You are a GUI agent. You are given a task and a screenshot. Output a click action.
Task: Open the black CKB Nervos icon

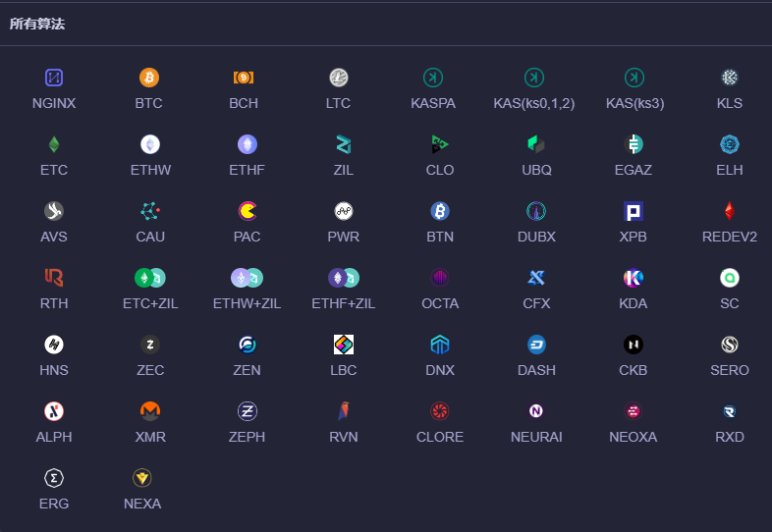(634, 345)
